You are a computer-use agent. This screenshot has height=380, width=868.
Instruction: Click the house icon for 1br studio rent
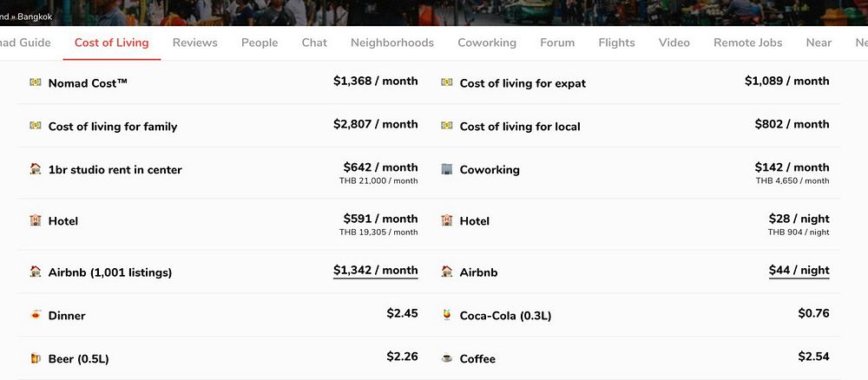coord(36,169)
